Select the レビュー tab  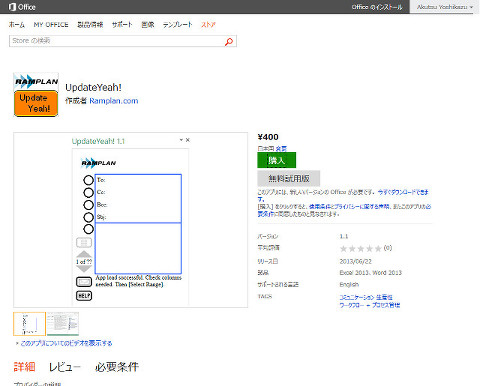(x=65, y=367)
